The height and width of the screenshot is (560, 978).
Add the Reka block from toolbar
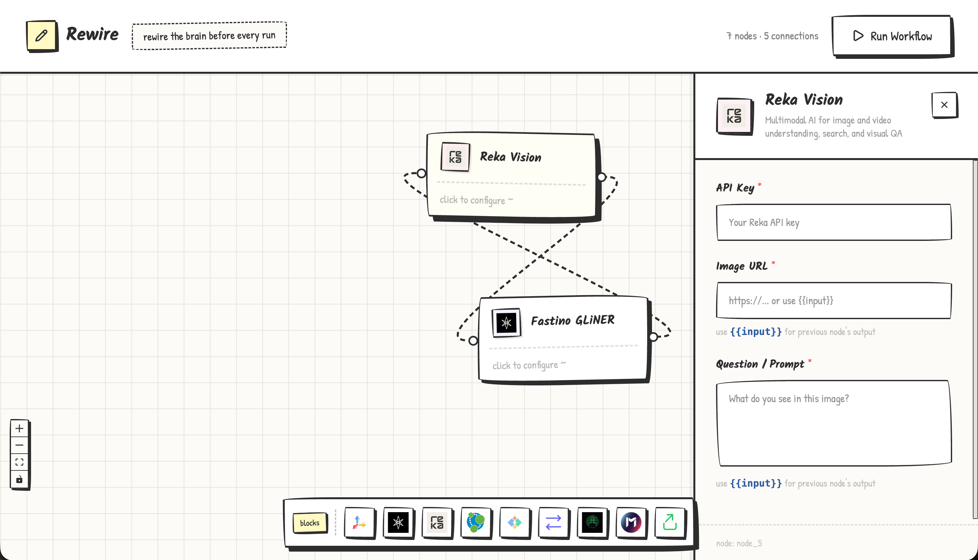(437, 522)
